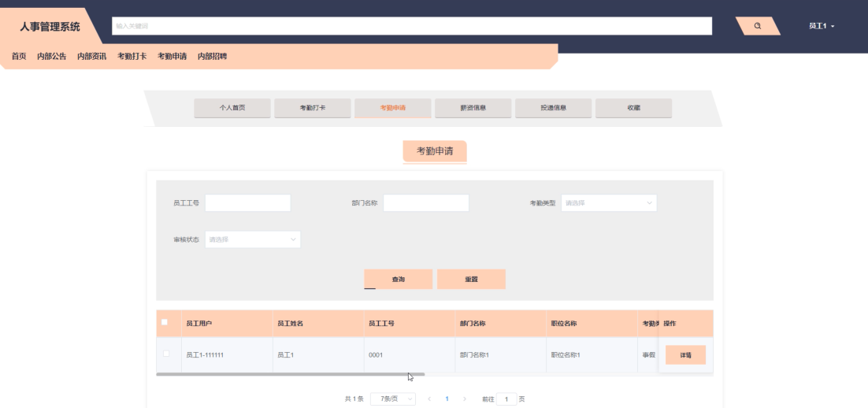Click the 查询 button

click(x=398, y=280)
